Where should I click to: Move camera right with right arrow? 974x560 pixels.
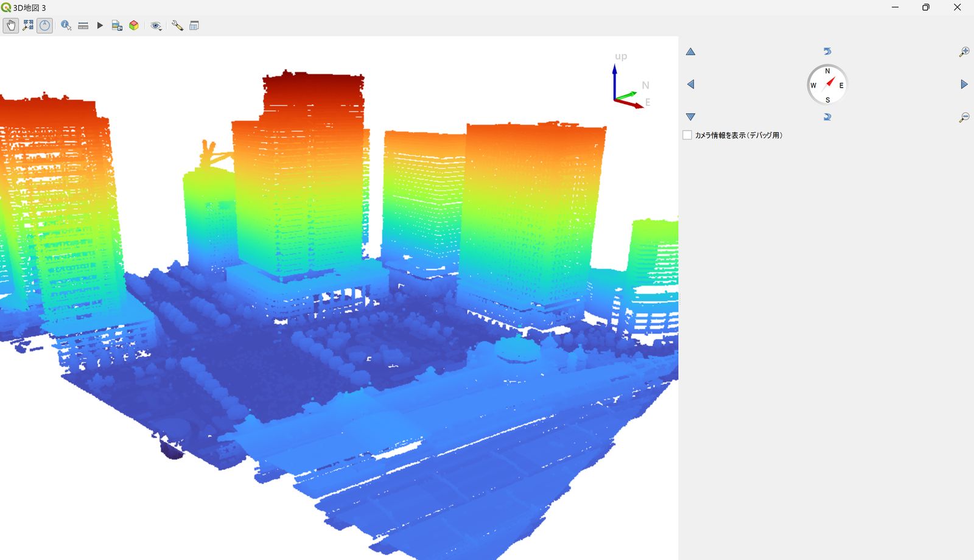(964, 84)
